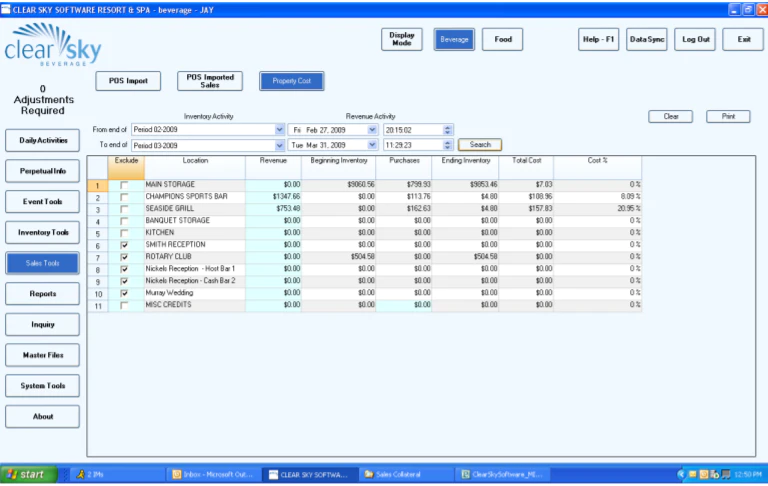Open the Inventory Tools menu
Image resolution: width=768 pixels, height=486 pixels.
(43, 232)
